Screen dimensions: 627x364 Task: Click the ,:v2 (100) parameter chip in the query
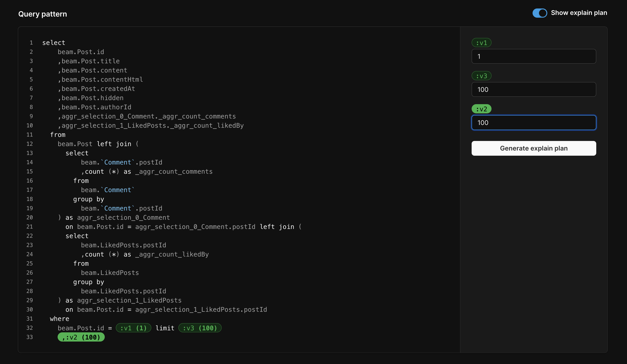click(81, 337)
